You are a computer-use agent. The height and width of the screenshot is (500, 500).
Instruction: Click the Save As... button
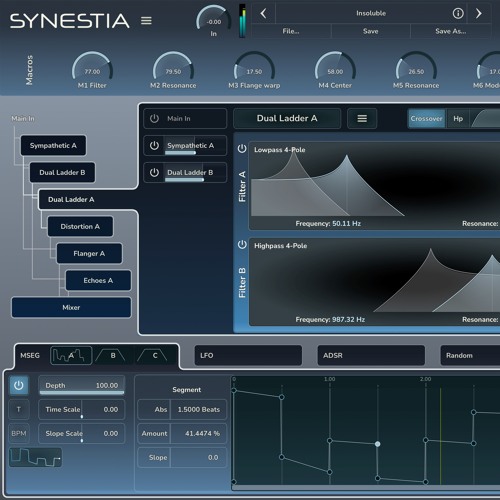(451, 31)
